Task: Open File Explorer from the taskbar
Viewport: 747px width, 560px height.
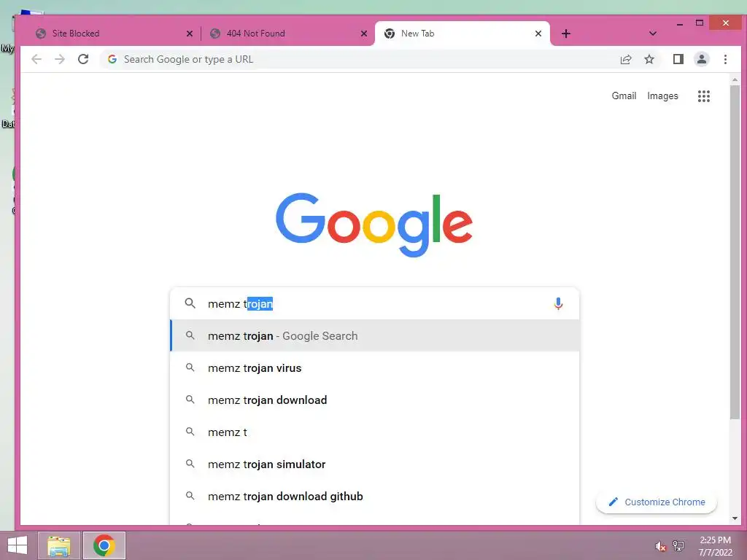Action: click(x=59, y=545)
